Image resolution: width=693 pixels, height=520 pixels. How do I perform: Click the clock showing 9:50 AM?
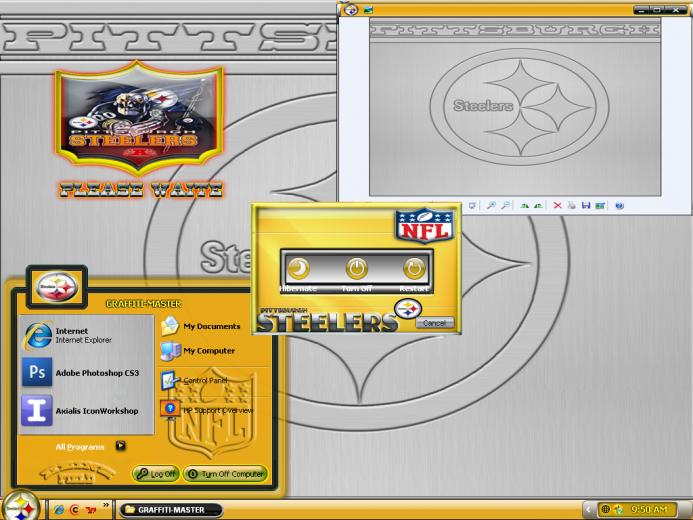(x=649, y=509)
